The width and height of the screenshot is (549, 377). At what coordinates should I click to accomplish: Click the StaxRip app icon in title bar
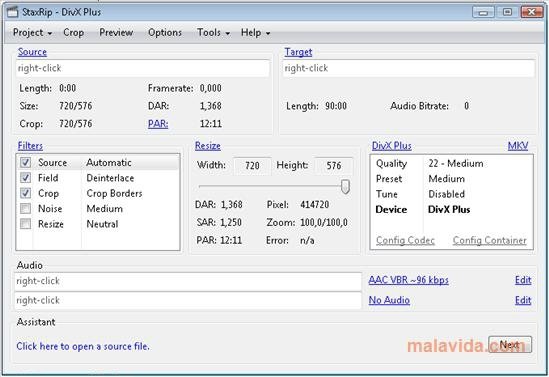pos(13,12)
